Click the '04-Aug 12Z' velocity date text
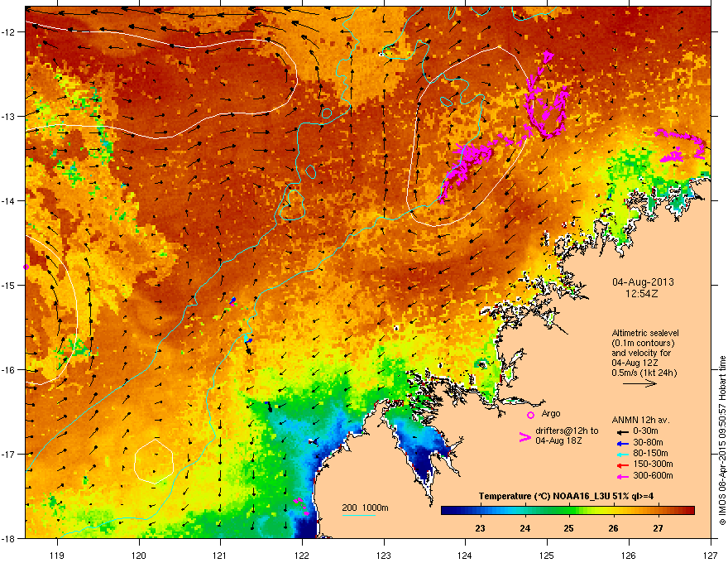Viewport: 728px width, 563px height. tap(635, 363)
